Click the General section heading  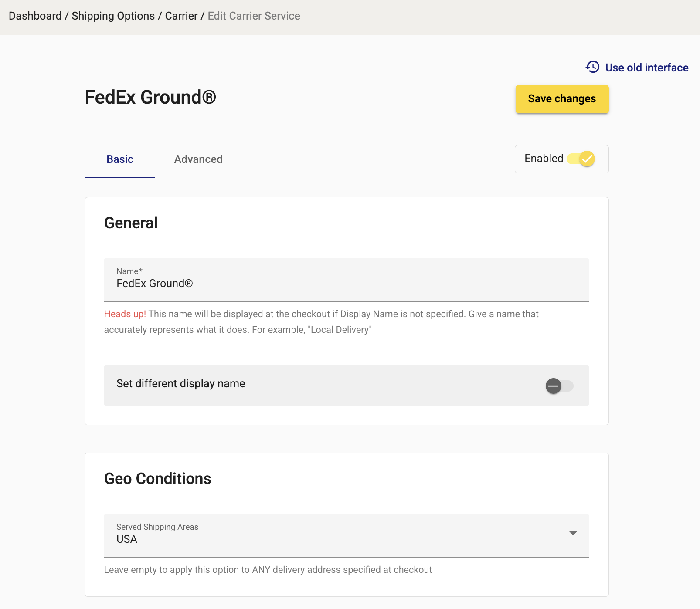(131, 223)
